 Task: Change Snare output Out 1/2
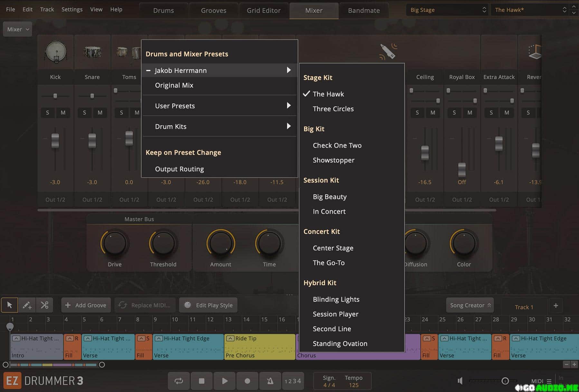pyautogui.click(x=92, y=200)
